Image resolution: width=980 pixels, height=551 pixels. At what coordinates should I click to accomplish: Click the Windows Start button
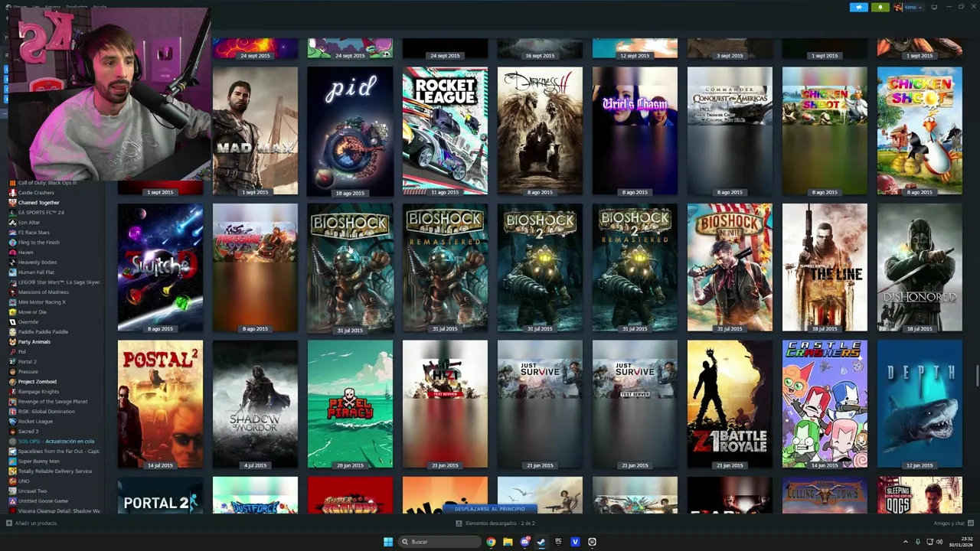point(388,542)
